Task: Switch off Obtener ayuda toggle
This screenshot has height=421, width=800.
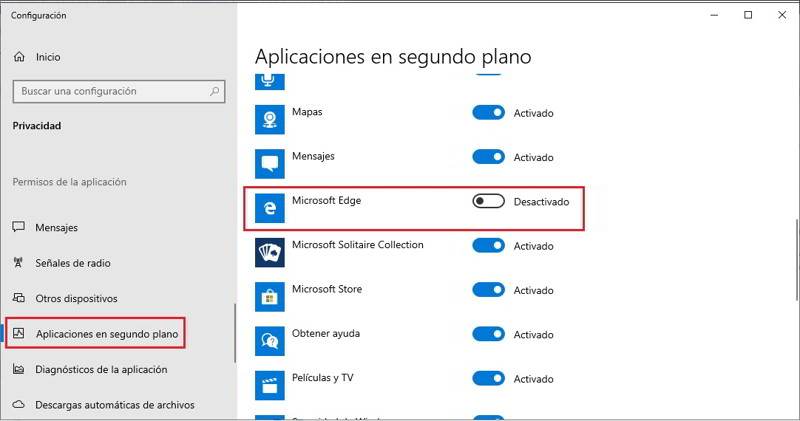Action: click(x=488, y=333)
